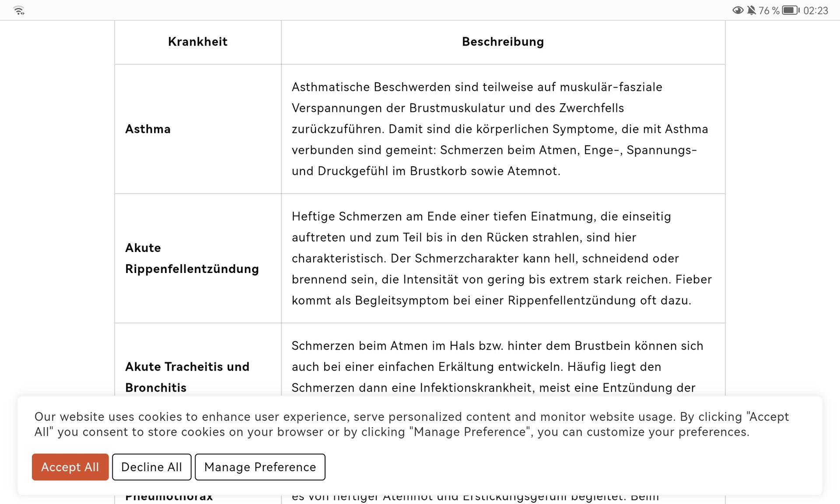Click the partially hidden Pneumothorax description text
Image resolution: width=840 pixels, height=504 pixels.
pos(475,497)
